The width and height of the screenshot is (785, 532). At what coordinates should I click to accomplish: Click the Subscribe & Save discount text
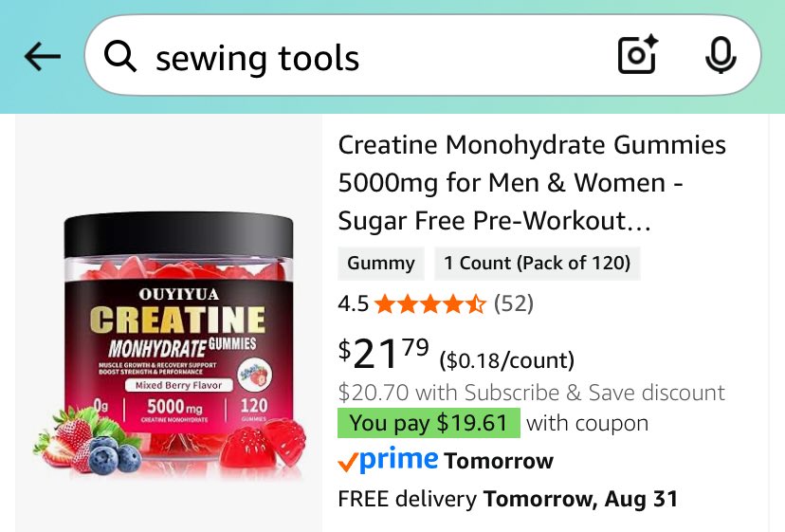click(532, 393)
